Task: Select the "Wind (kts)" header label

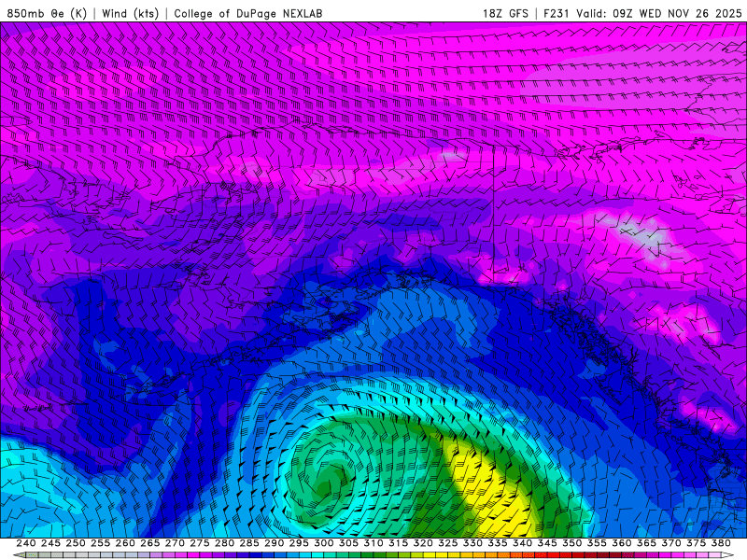Action: pos(130,13)
